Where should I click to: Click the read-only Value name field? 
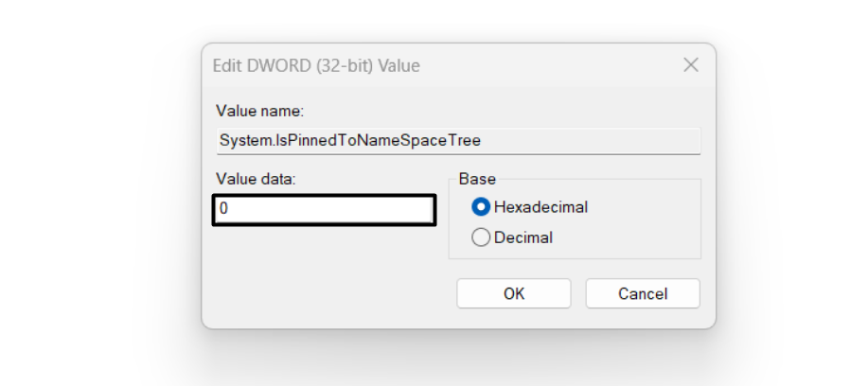(568, 141)
